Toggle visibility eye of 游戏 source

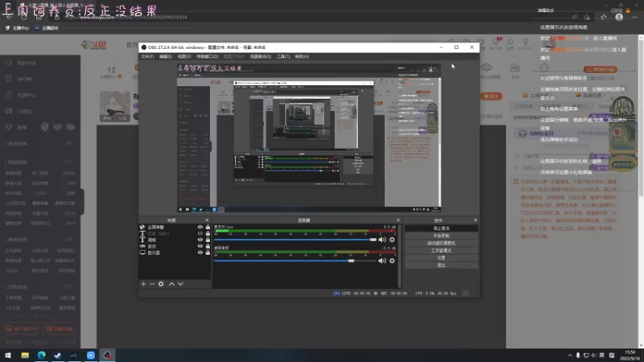click(x=200, y=246)
